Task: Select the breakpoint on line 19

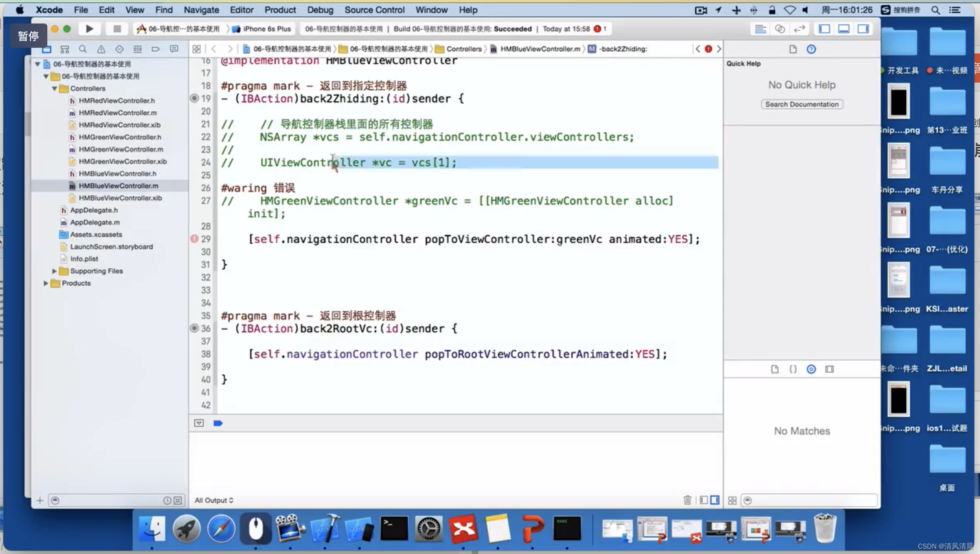Action: 195,98
